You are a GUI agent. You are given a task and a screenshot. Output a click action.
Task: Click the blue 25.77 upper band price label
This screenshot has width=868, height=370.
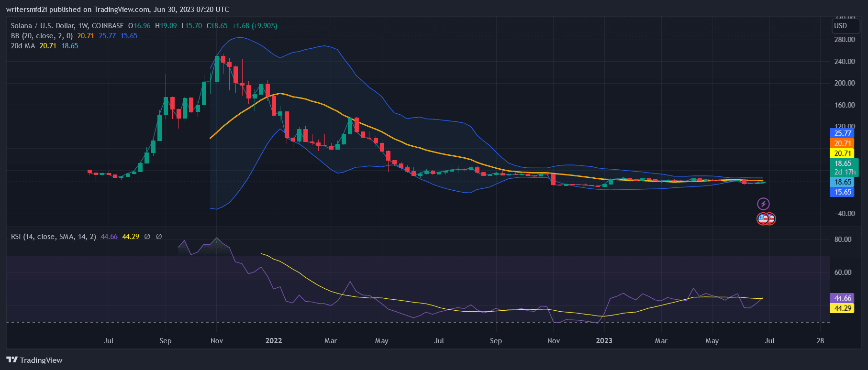843,133
